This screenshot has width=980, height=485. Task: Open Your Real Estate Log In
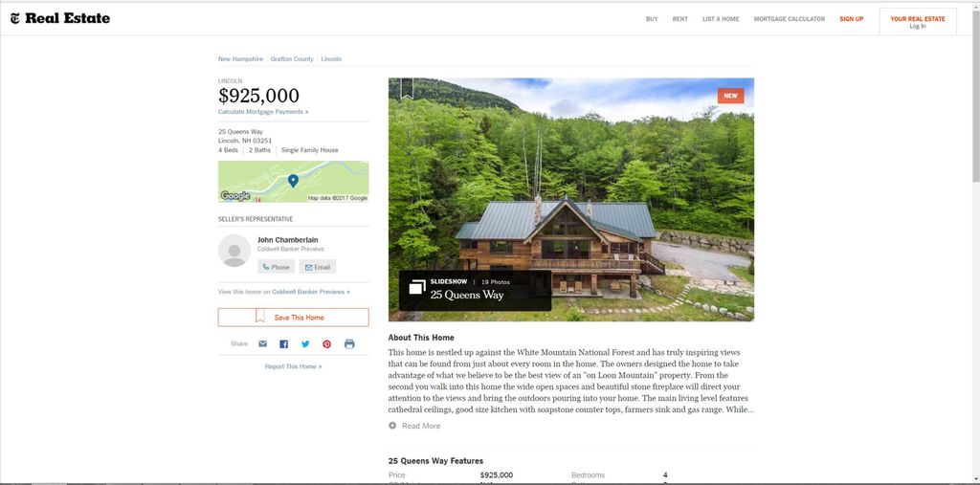(x=917, y=22)
